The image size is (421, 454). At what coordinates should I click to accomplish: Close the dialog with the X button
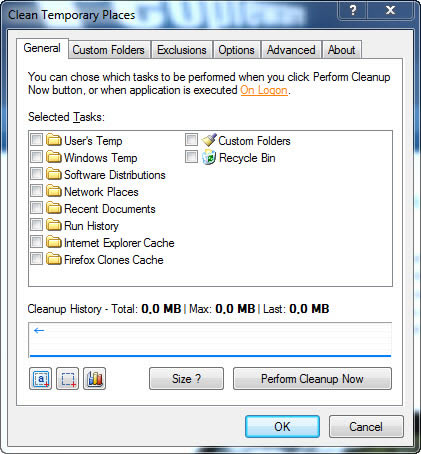coord(390,11)
